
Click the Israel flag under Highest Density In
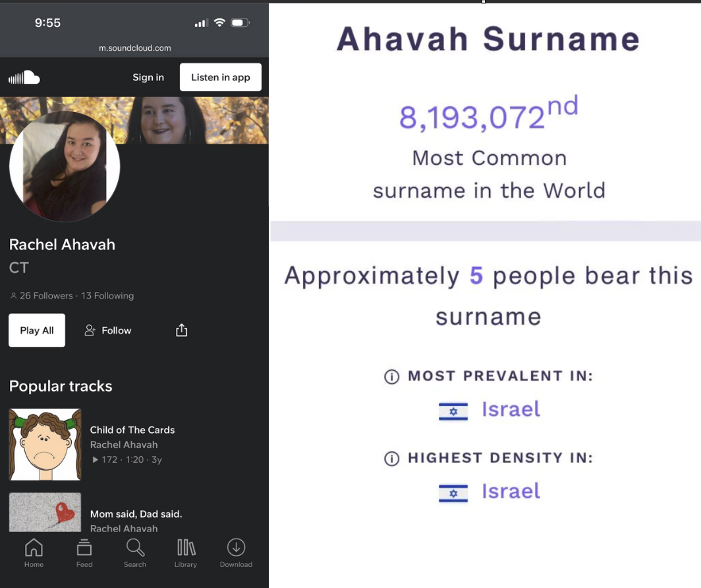point(453,494)
